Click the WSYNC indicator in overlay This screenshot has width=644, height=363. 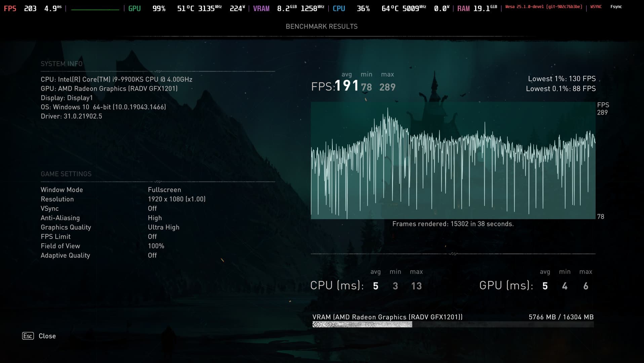coord(596,7)
